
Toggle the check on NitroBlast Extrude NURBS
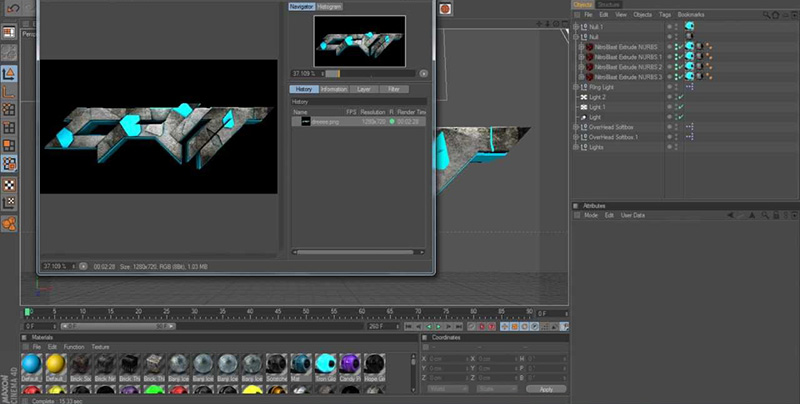(681, 47)
